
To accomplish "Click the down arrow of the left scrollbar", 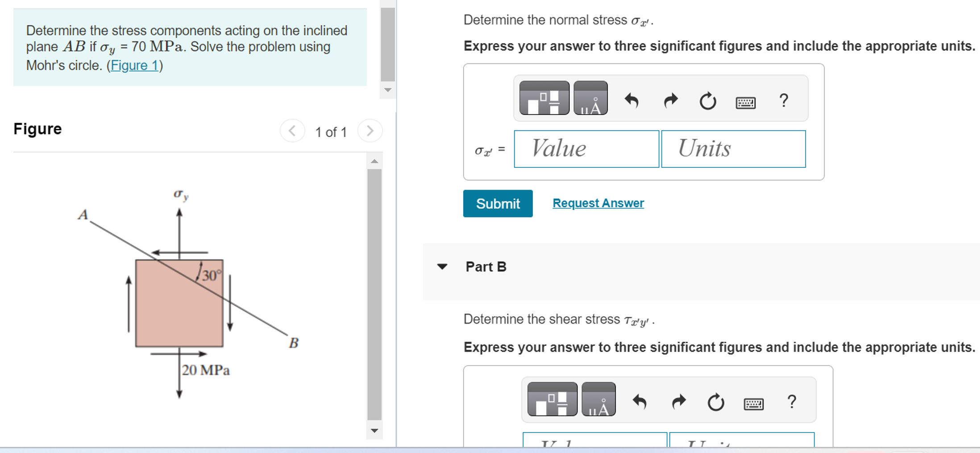I will pyautogui.click(x=374, y=431).
